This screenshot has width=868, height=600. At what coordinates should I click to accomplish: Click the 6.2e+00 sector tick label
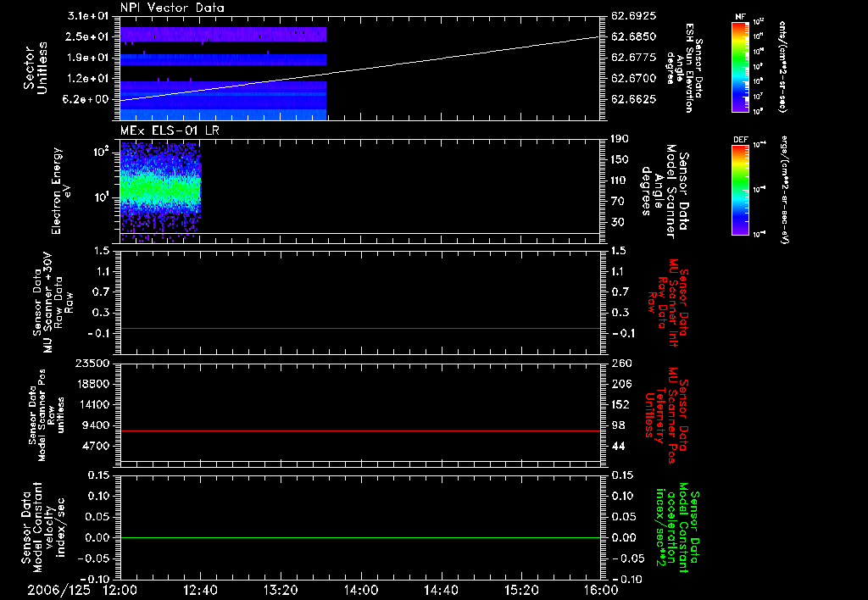pos(87,99)
